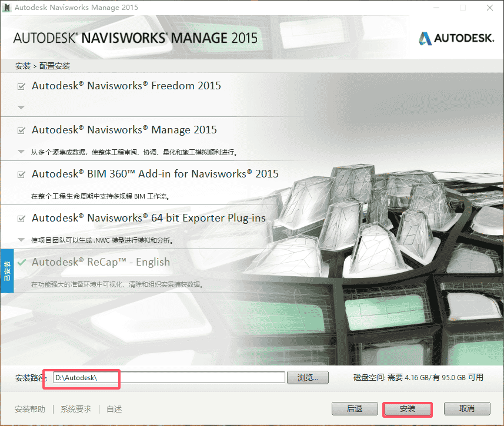Cancel setup with the 取消 button
Viewport: 504px width, 426px height.
(467, 408)
